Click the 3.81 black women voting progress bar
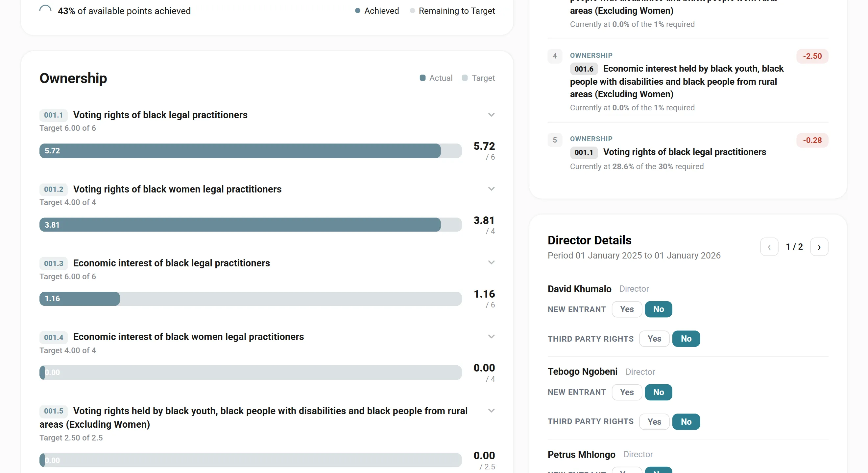Screen dimensions: 868x473 point(250,225)
